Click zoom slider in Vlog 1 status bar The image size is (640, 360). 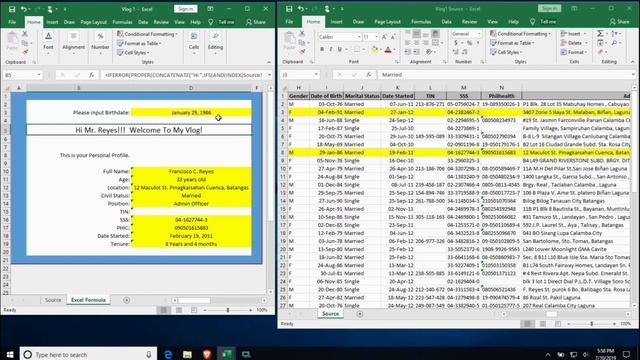click(228, 310)
